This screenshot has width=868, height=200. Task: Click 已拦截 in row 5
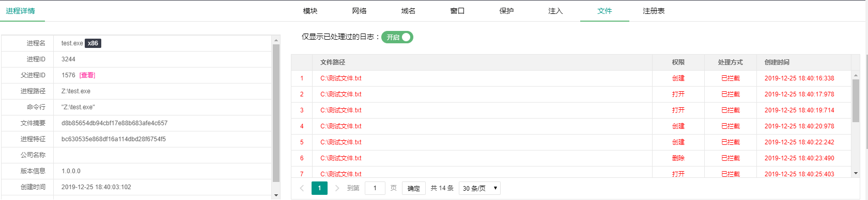(x=731, y=142)
